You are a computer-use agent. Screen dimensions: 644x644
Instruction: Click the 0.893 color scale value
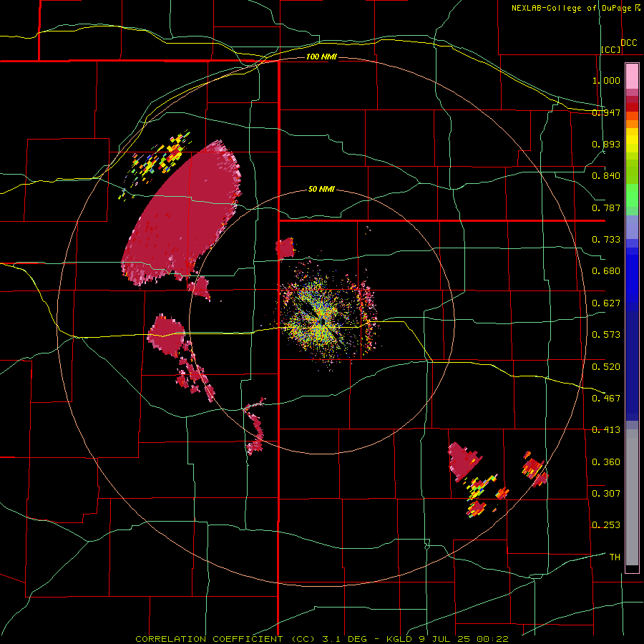coord(606,144)
